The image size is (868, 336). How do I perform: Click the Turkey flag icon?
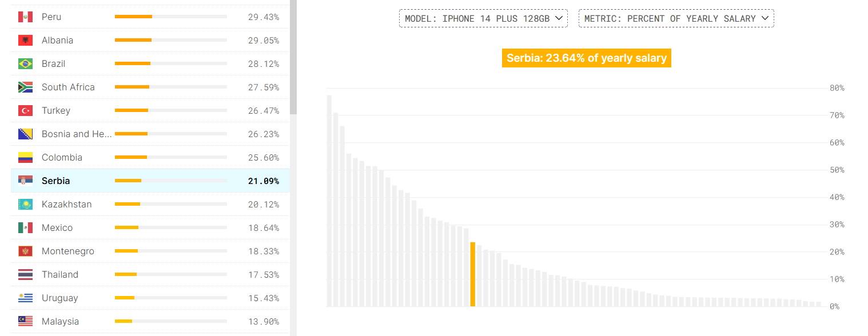coord(25,110)
